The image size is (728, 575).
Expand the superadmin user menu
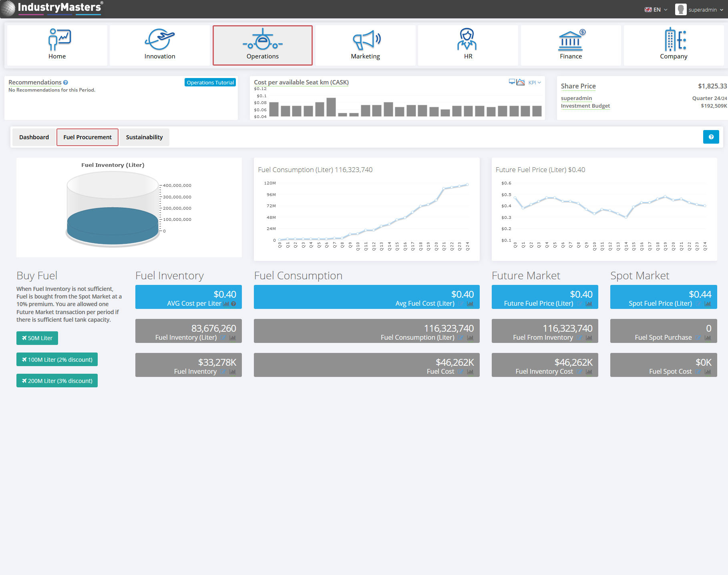[699, 10]
